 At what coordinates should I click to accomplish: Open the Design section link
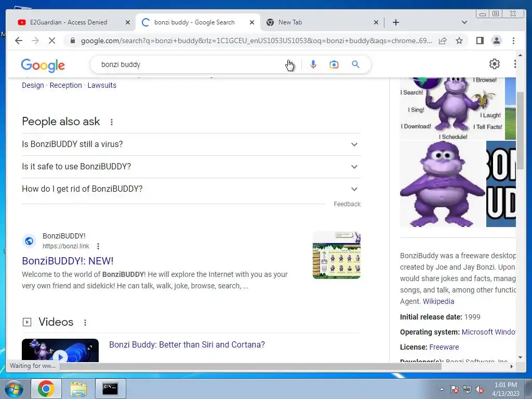click(x=33, y=85)
